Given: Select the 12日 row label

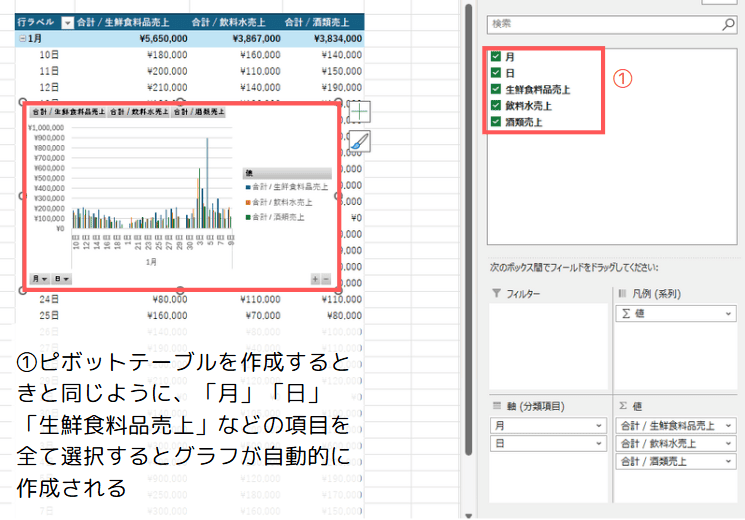Looking at the screenshot, I should [49, 87].
